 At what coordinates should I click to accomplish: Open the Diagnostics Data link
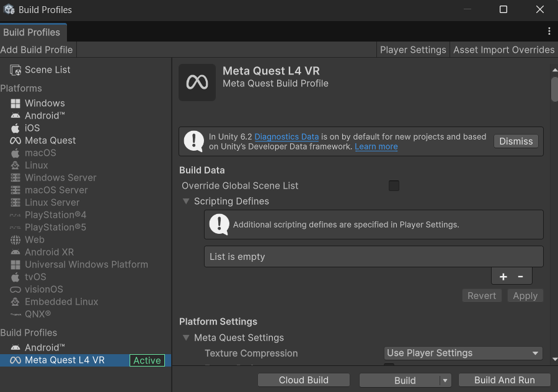(286, 136)
